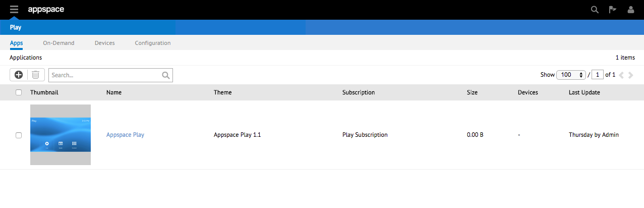Delete selected application with trash icon
The image size is (644, 208).
[x=36, y=75]
